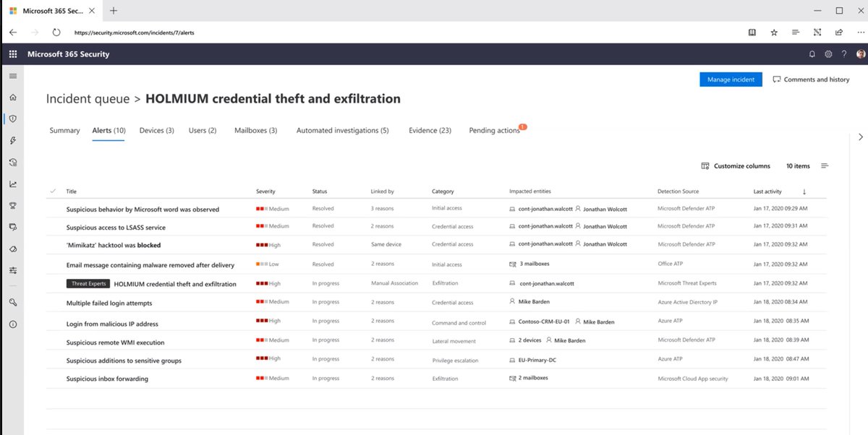Viewport: 868px width, 435px height.
Task: Sort by the Category column header
Action: pos(443,191)
